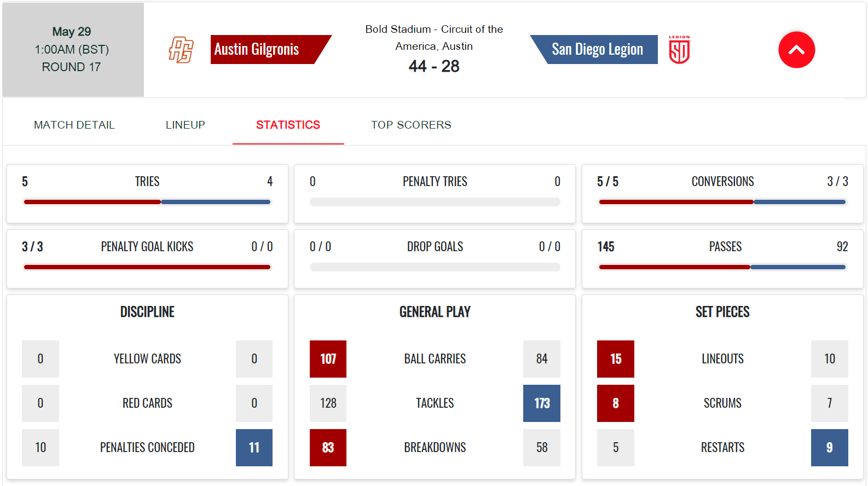Click the 9 restarts blue box
This screenshot has height=486, width=868.
coord(830,448)
